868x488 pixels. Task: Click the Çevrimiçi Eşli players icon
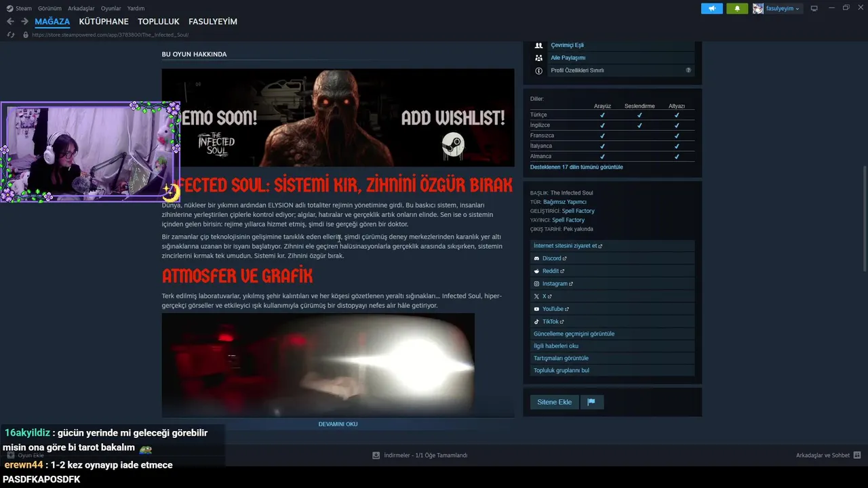tap(538, 45)
